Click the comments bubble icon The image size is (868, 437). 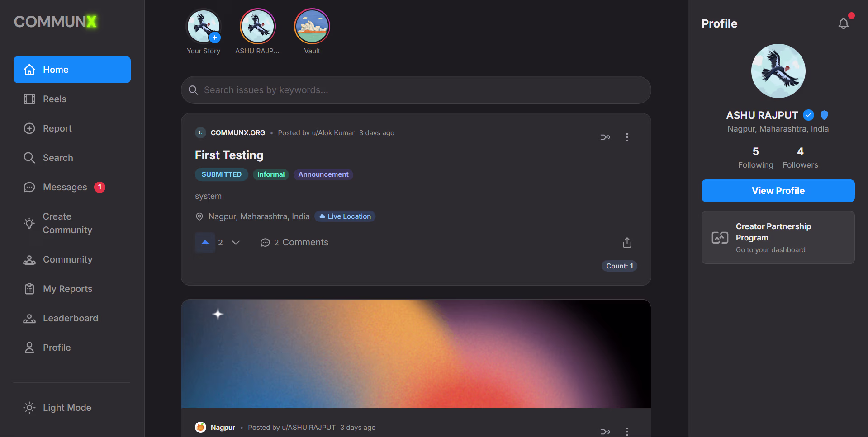(265, 243)
